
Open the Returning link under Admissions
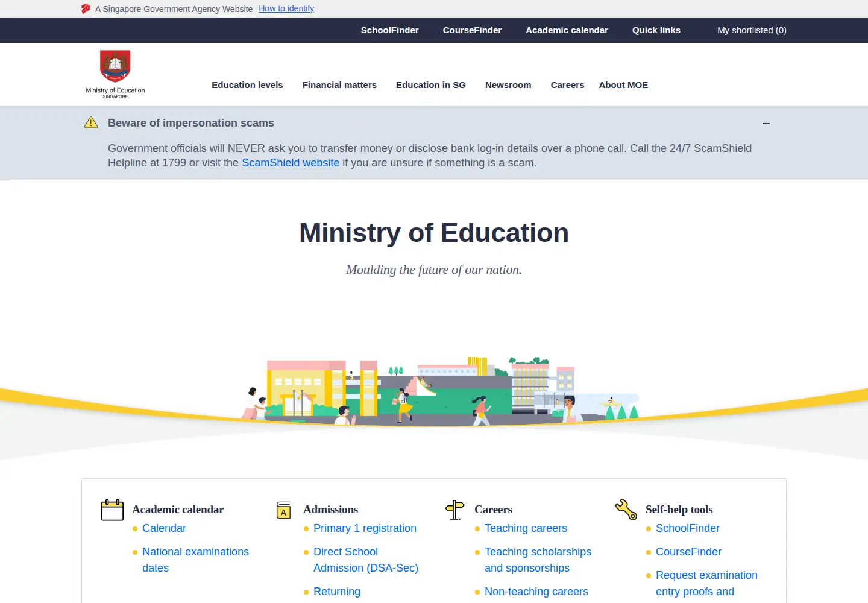337,592
